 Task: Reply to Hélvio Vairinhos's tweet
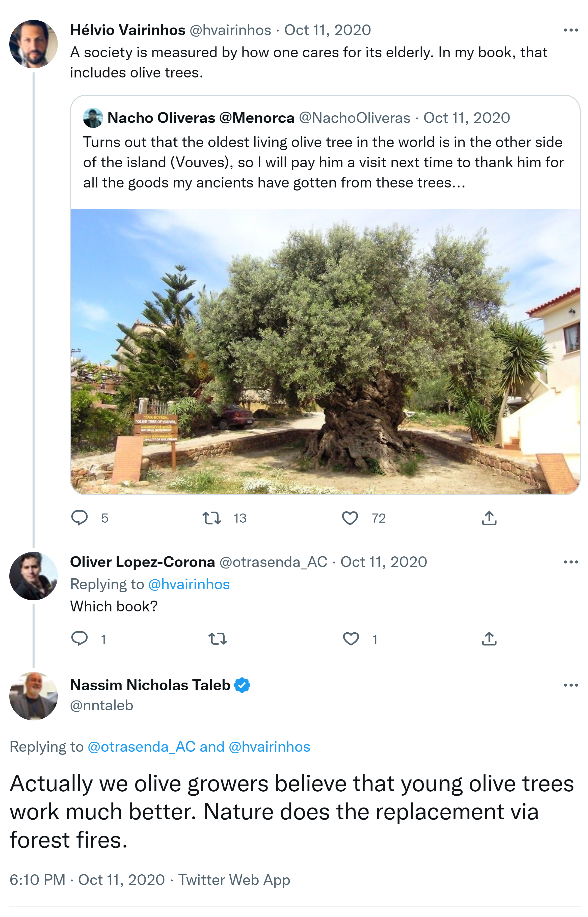(x=79, y=518)
